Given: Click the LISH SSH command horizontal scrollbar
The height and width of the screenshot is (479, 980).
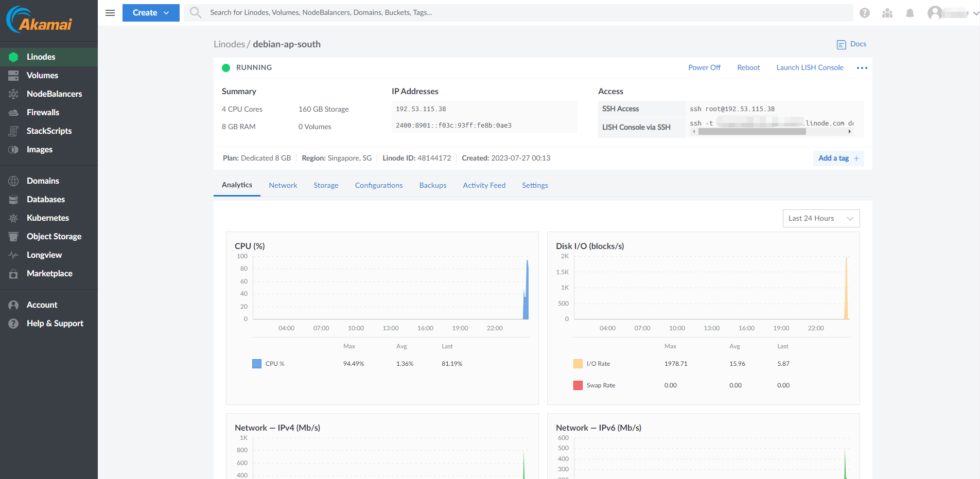Looking at the screenshot, I should [752, 132].
